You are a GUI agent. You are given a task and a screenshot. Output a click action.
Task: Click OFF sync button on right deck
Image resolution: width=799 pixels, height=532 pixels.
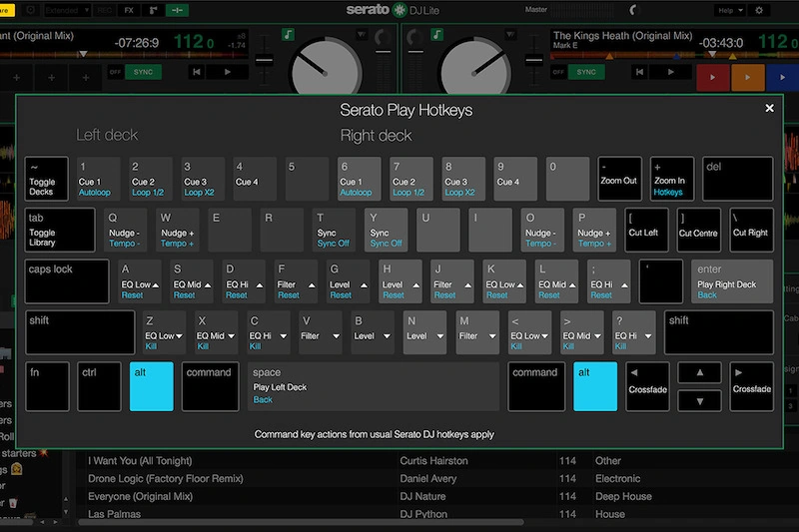pos(558,72)
